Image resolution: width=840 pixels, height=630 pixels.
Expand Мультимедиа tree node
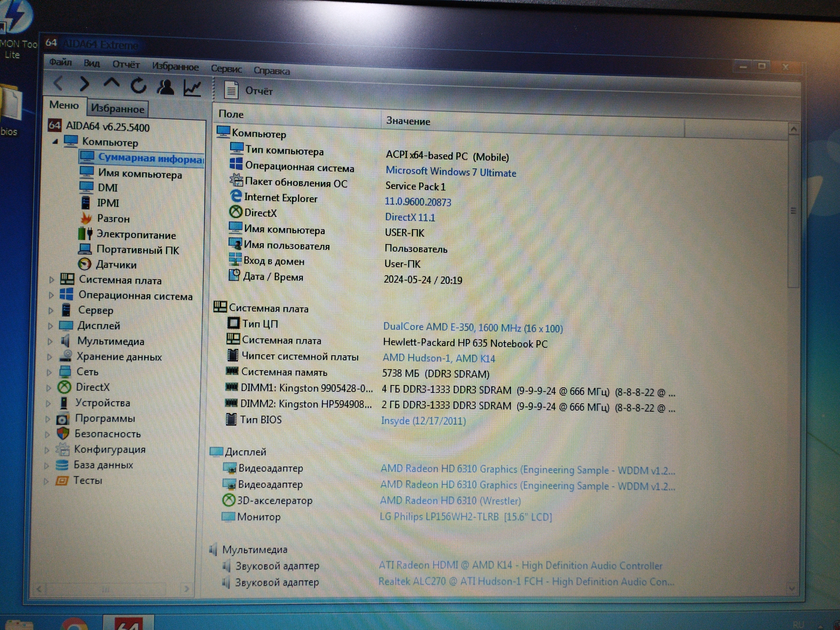(x=50, y=341)
